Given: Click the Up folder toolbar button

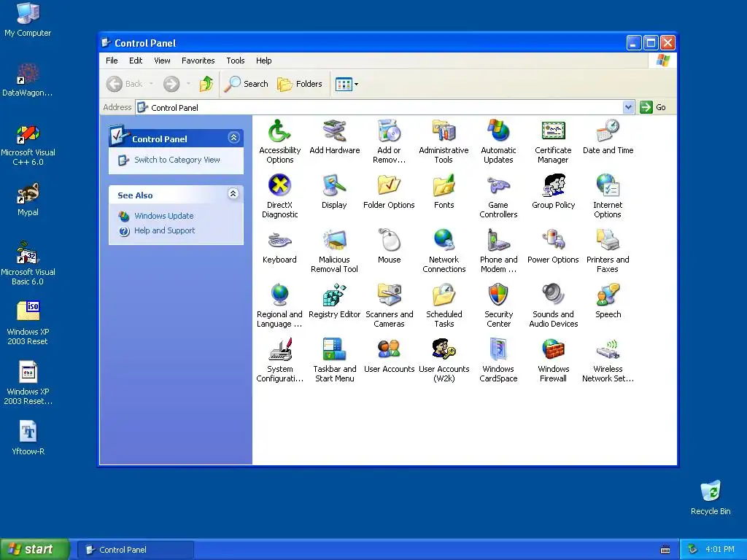Looking at the screenshot, I should pyautogui.click(x=206, y=84).
